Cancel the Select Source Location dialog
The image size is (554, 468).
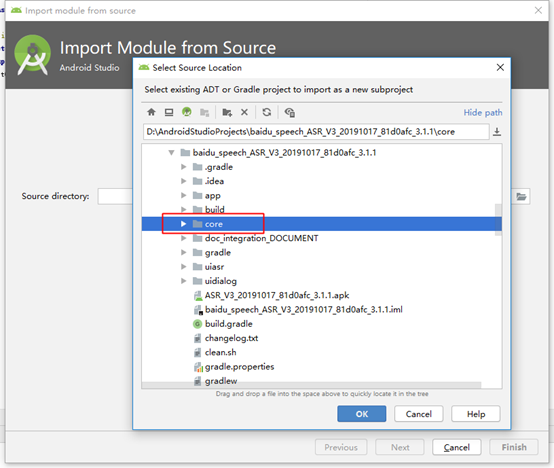pos(419,414)
